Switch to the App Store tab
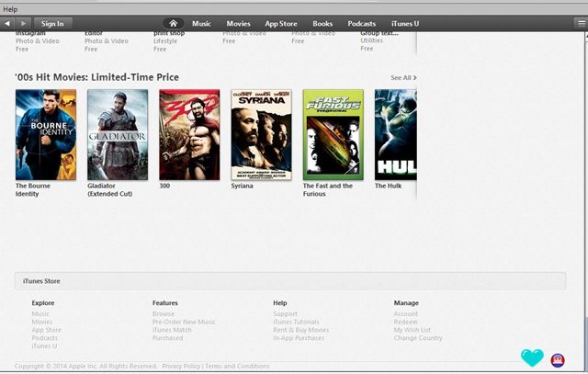Viewport: 588px width, 374px height. pyautogui.click(x=281, y=24)
